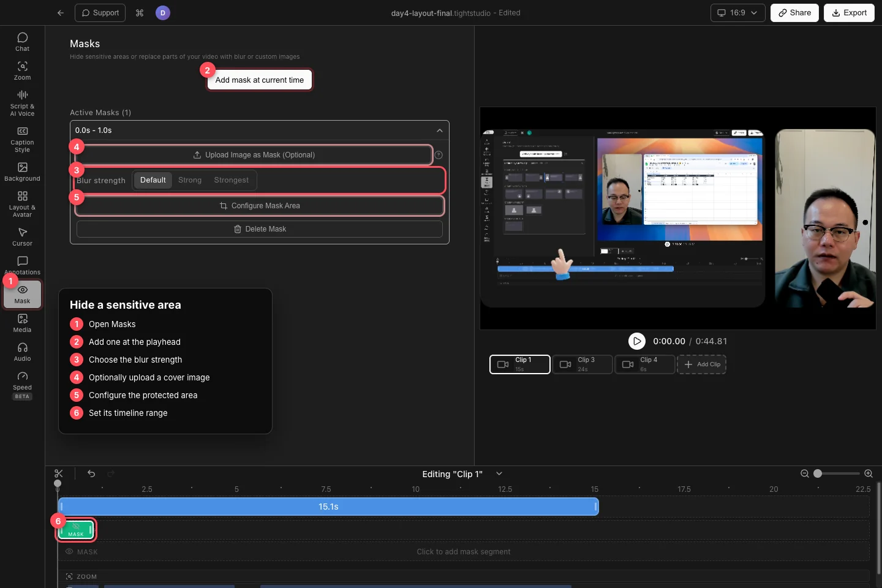
Task: Click the timeline playhead marker
Action: [58, 483]
